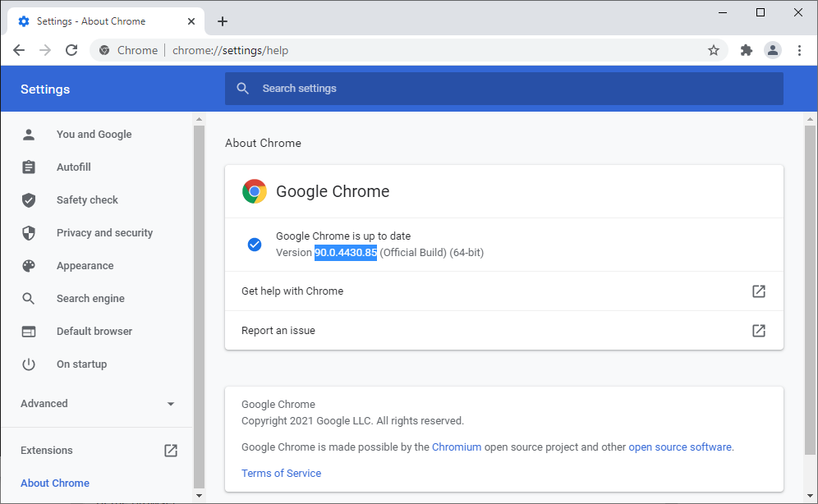The width and height of the screenshot is (818, 504).
Task: Open the profile avatar icon
Action: (x=773, y=50)
